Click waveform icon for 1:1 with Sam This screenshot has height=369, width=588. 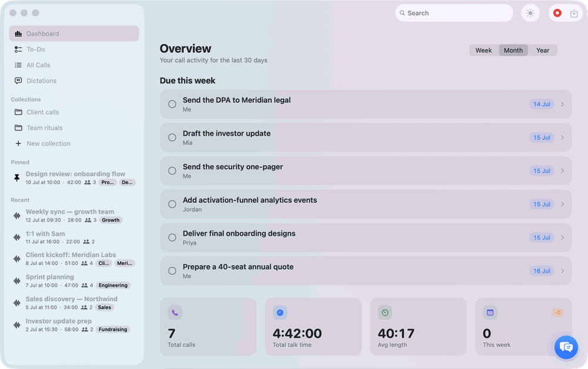click(17, 237)
